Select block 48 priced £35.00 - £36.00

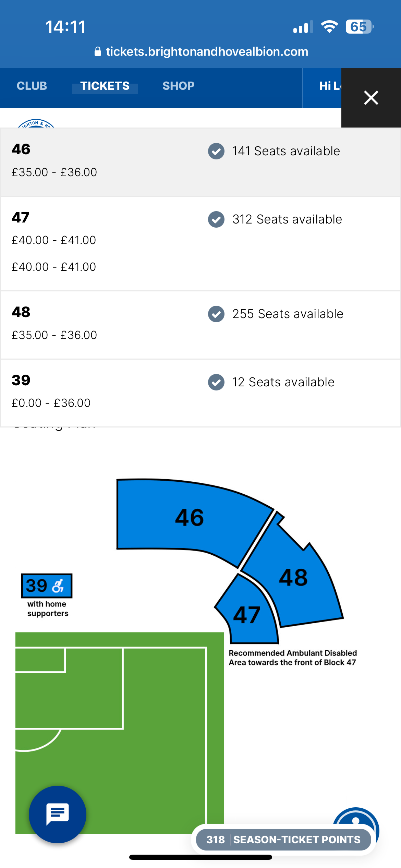coord(200,325)
